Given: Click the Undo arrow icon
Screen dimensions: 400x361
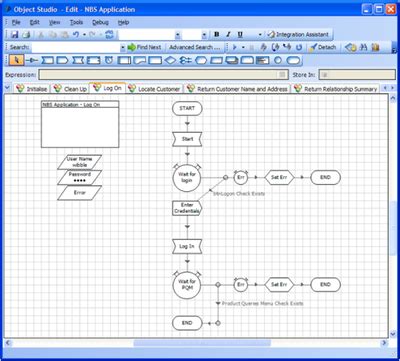Looking at the screenshot, I should click(76, 35).
